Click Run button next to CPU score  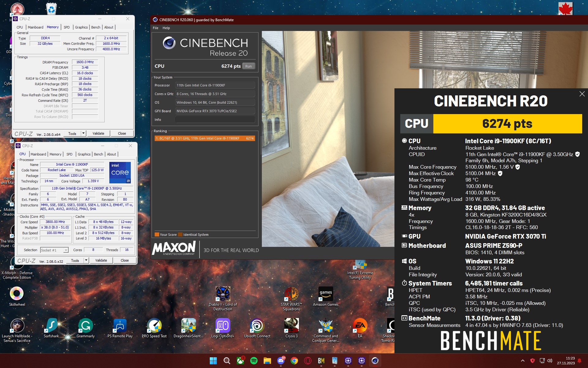pyautogui.click(x=248, y=66)
